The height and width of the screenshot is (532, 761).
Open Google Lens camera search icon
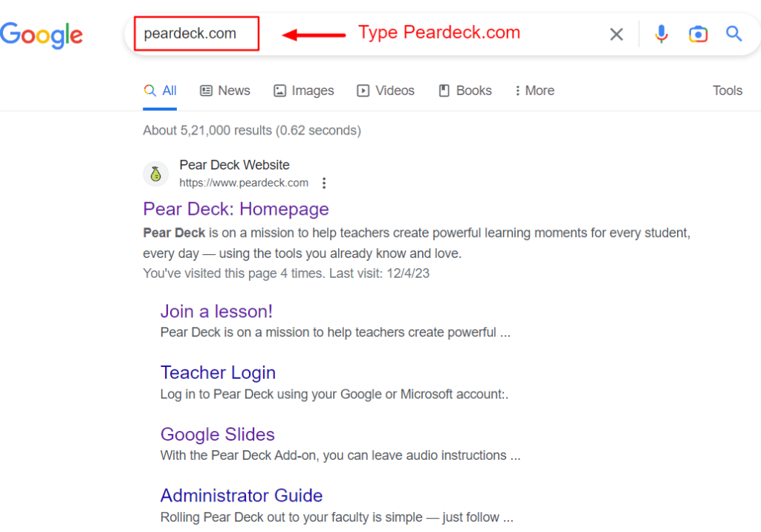click(x=698, y=34)
